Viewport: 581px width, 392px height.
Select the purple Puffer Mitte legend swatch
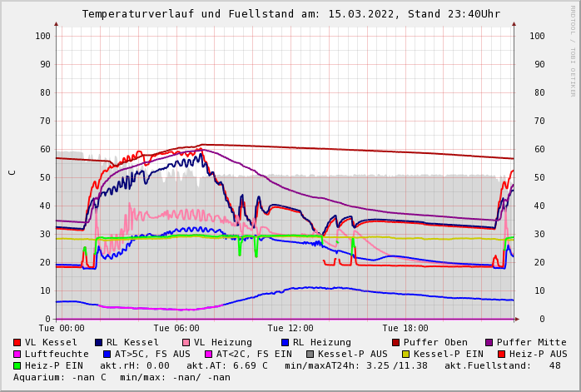[489, 343]
